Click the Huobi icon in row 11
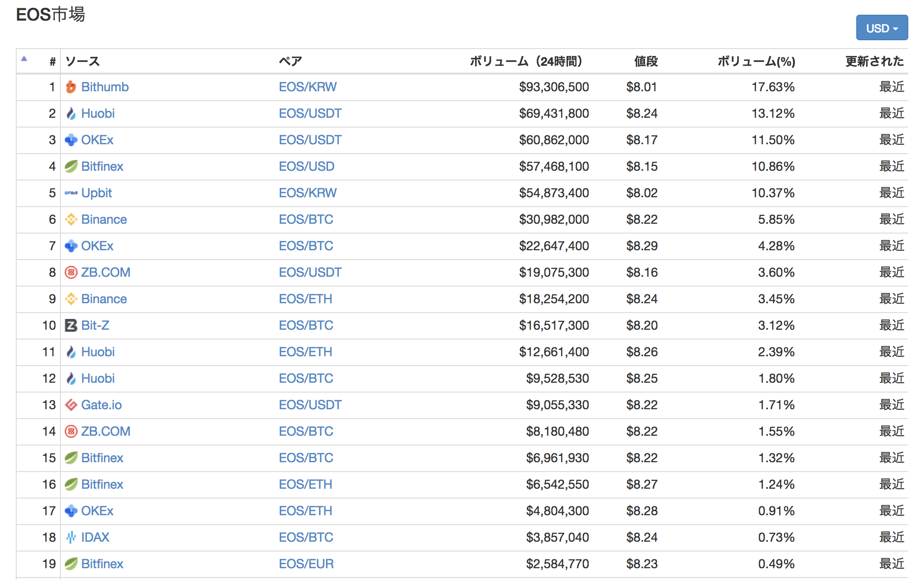The height and width of the screenshot is (580, 924). [x=71, y=352]
